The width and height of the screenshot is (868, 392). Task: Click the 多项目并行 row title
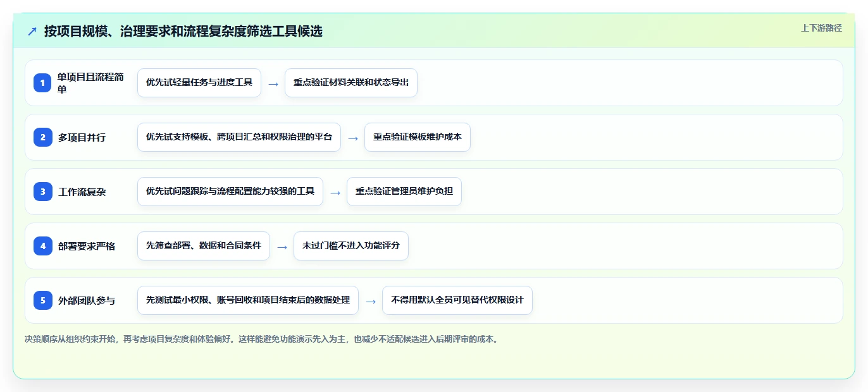(82, 137)
